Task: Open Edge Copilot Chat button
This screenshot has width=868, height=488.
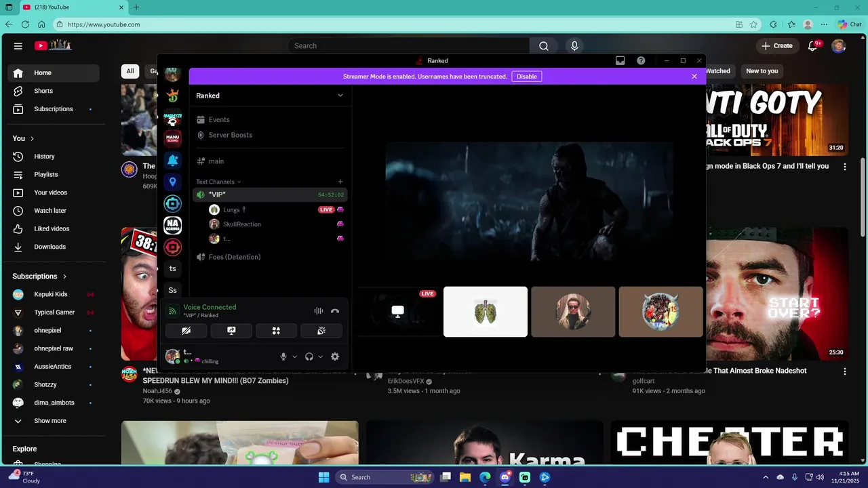Action: [x=850, y=24]
